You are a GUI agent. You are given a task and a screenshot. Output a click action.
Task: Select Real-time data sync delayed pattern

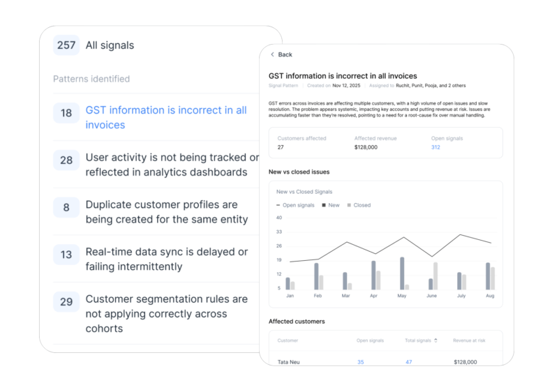click(x=167, y=259)
